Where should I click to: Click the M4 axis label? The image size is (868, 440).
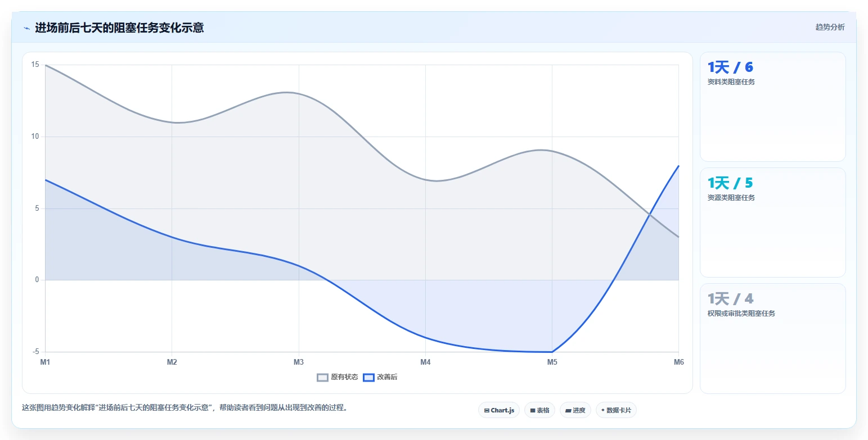pos(425,362)
